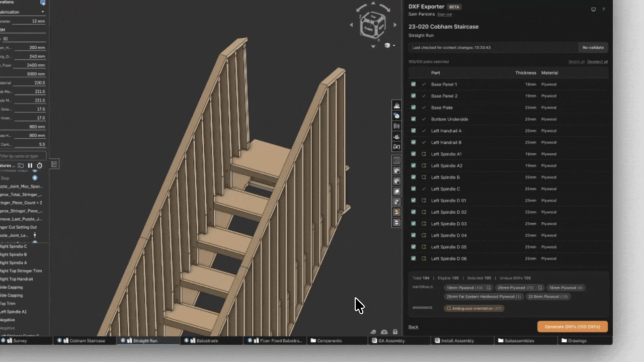Image resolution: width=644 pixels, height=362 pixels.
Task: Open the Survey tab
Action: point(26,340)
